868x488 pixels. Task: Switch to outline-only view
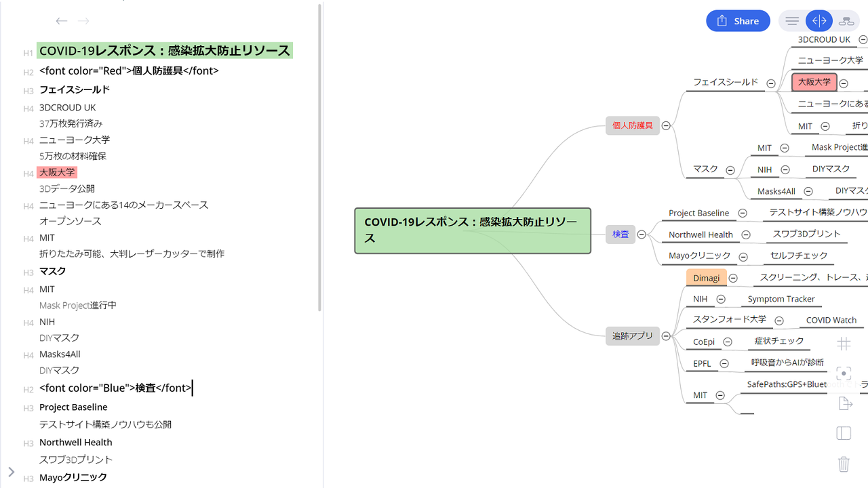(792, 21)
